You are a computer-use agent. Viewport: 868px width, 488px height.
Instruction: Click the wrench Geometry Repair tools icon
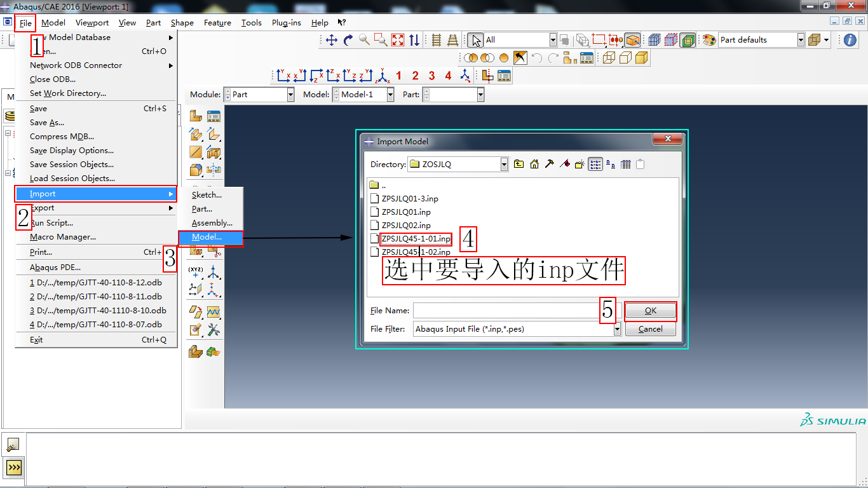(x=214, y=330)
